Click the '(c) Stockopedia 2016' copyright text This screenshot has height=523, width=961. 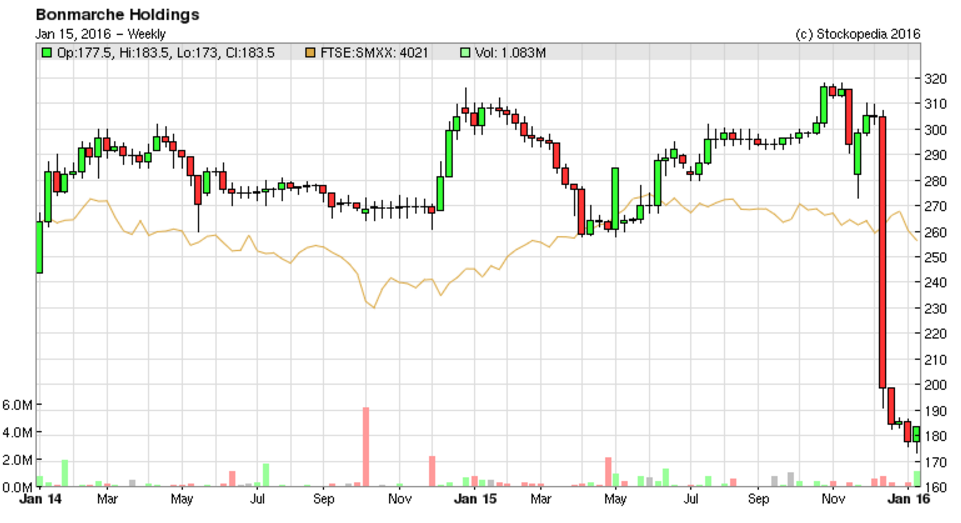tap(857, 34)
